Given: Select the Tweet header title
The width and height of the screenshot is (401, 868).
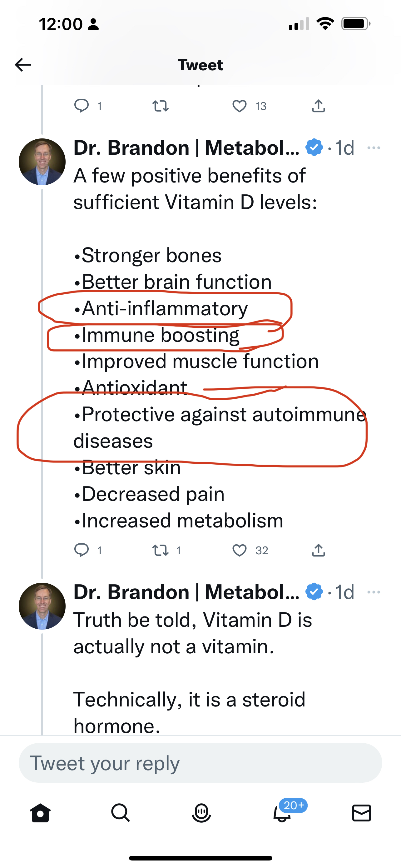Looking at the screenshot, I should click(201, 64).
